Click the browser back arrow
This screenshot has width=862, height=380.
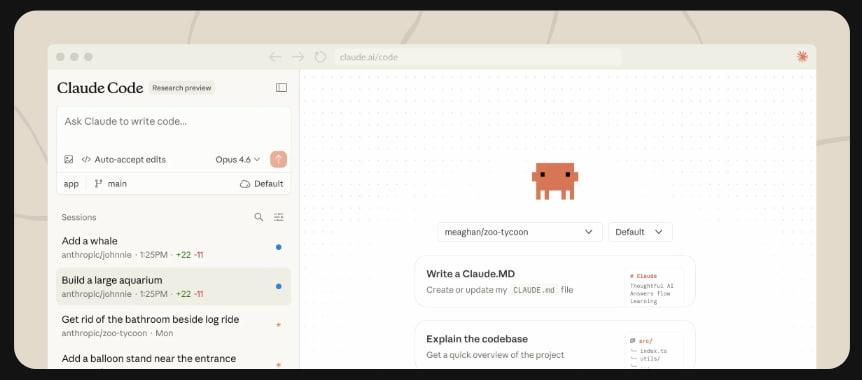[x=275, y=57]
